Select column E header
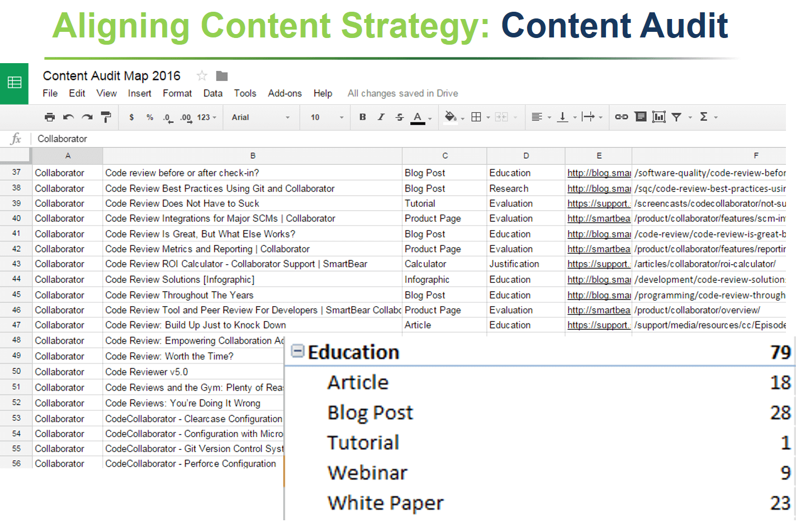This screenshot has height=532, width=796. tap(599, 156)
